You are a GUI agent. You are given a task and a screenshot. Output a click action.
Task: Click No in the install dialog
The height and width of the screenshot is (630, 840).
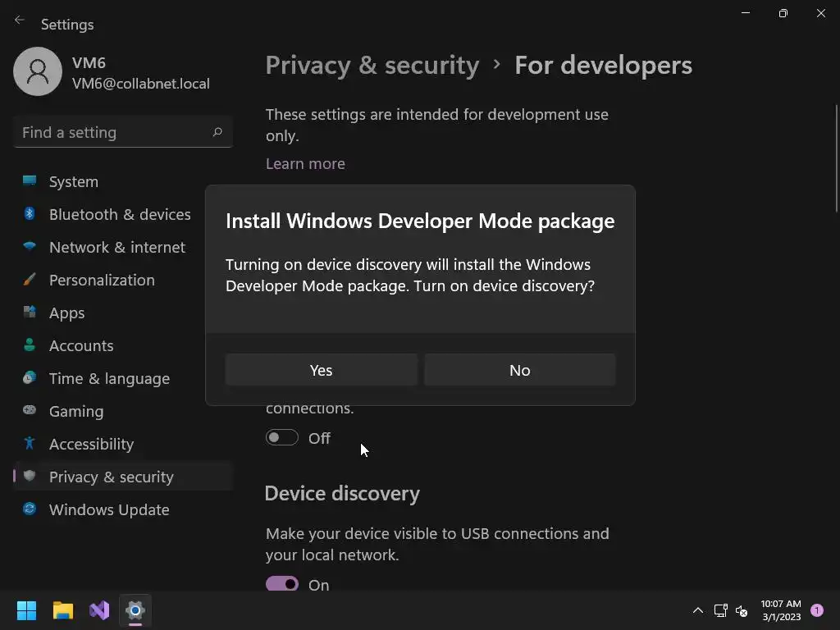click(x=519, y=370)
